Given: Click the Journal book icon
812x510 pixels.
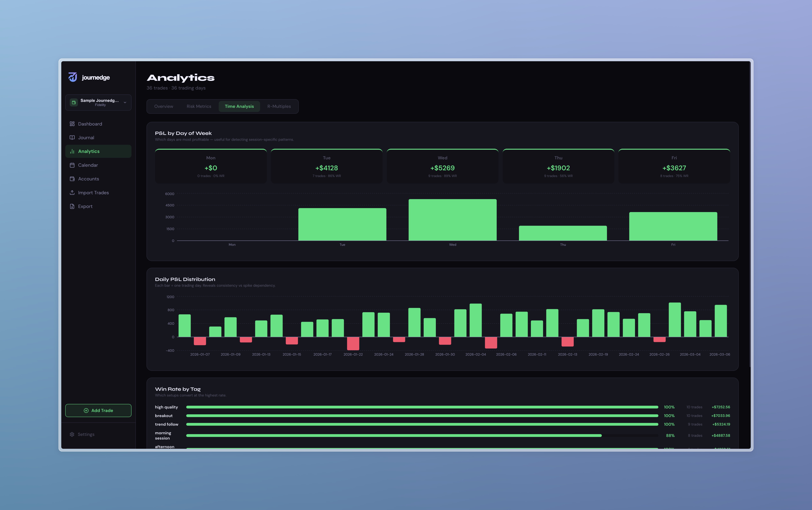Looking at the screenshot, I should point(72,137).
